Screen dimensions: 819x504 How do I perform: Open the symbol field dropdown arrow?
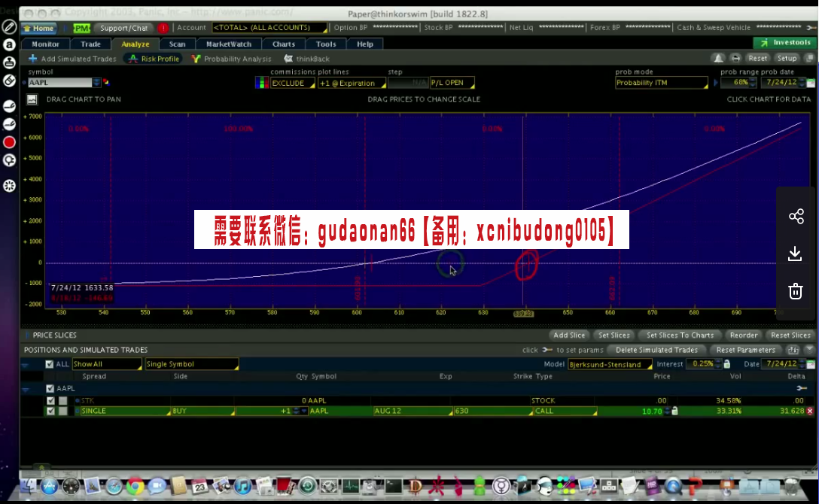pos(96,83)
